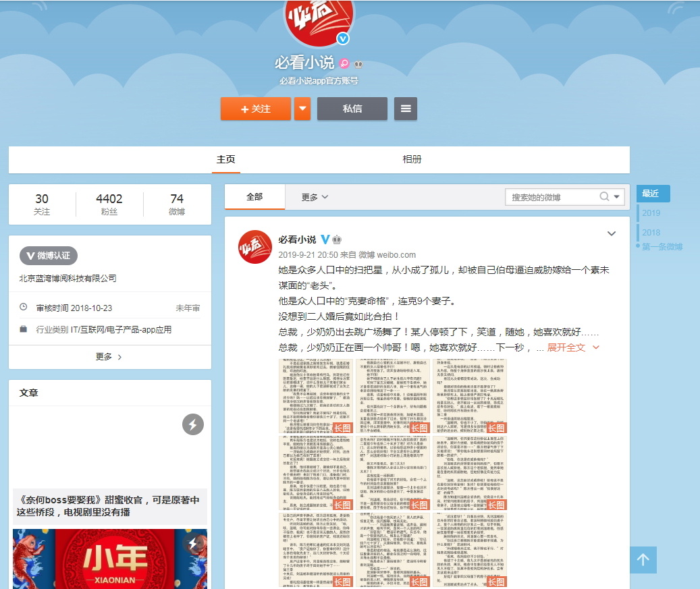Click the lightning icon on 小年 image

coord(193,544)
